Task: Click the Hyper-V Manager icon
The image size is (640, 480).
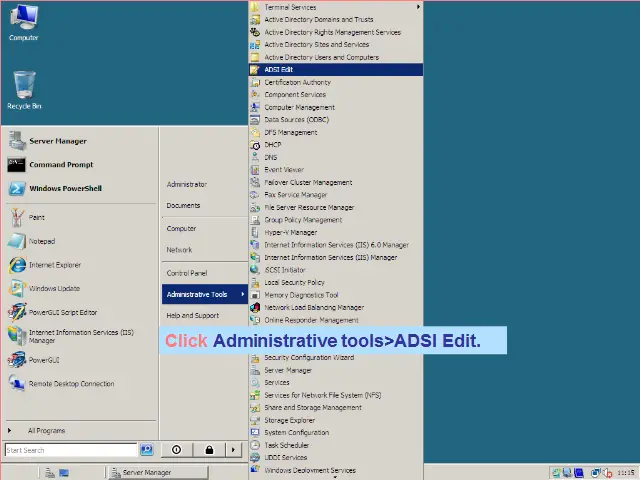Action: [255, 232]
